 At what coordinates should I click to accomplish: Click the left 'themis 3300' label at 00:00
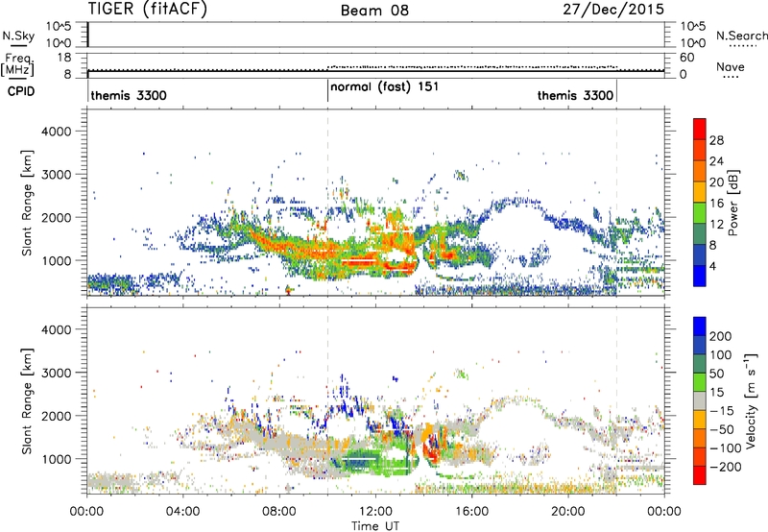(129, 95)
